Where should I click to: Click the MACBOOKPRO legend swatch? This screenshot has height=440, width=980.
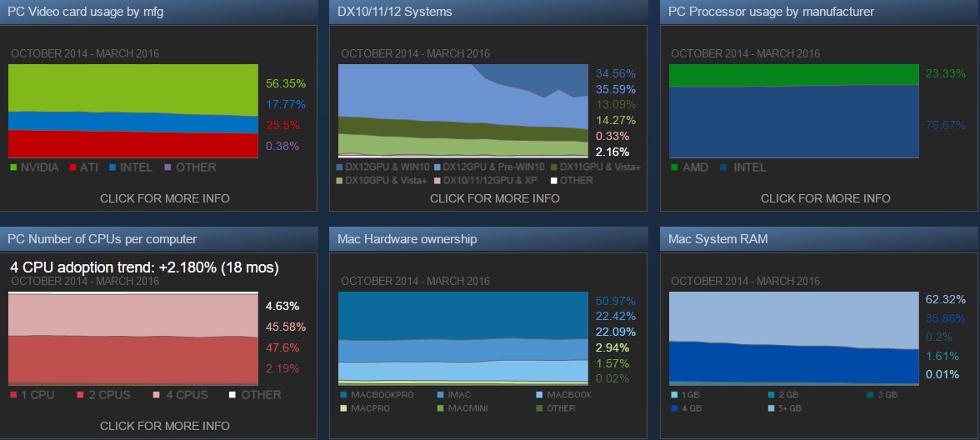343,395
